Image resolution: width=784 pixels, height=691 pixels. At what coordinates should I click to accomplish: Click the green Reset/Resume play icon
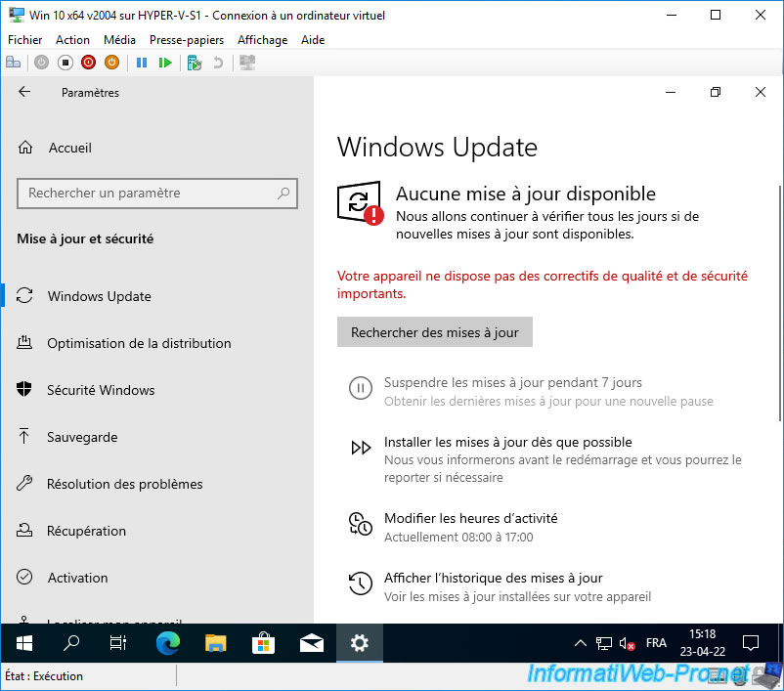pos(165,63)
